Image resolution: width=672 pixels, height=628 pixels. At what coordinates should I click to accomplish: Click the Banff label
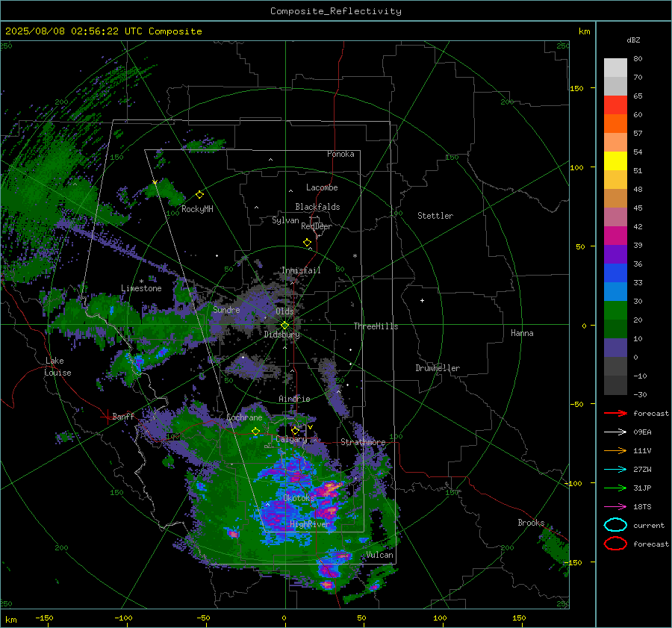point(123,417)
